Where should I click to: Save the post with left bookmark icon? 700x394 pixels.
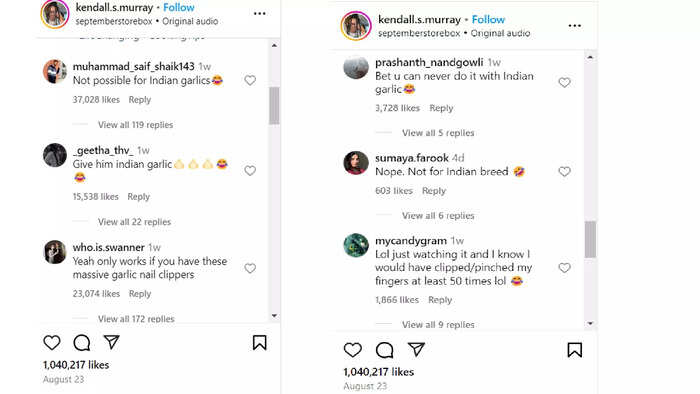tap(259, 343)
